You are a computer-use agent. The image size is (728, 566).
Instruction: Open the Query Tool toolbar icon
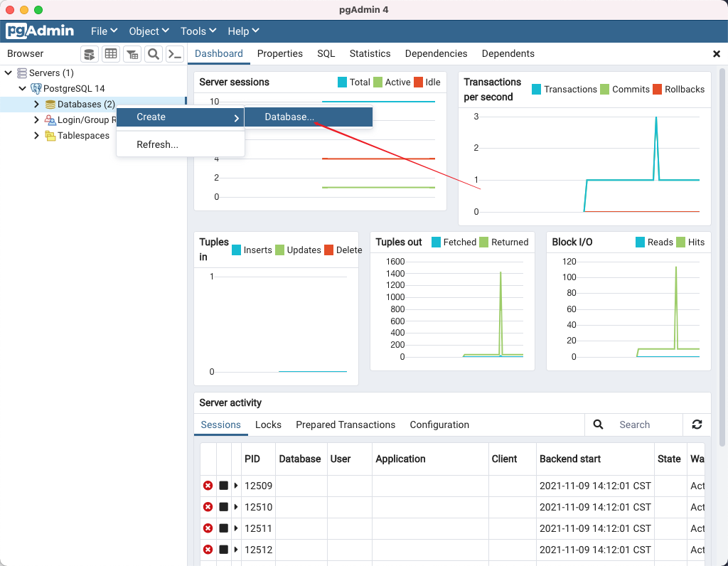[x=89, y=54]
